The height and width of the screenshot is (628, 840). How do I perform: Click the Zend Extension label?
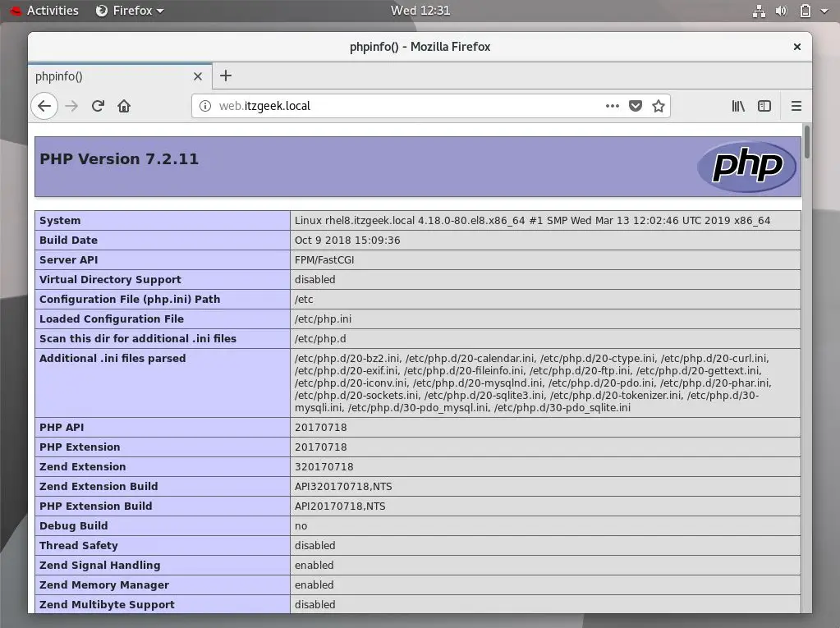pyautogui.click(x=82, y=467)
